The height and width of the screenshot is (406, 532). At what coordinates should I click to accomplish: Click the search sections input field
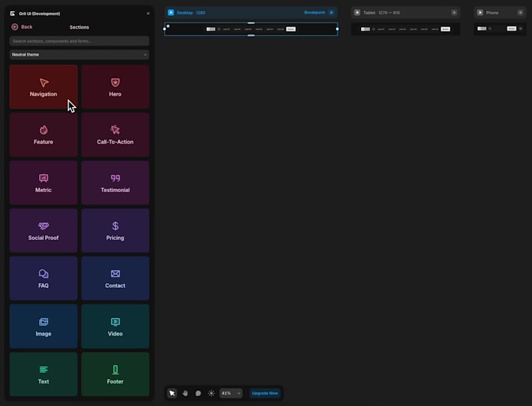(79, 41)
